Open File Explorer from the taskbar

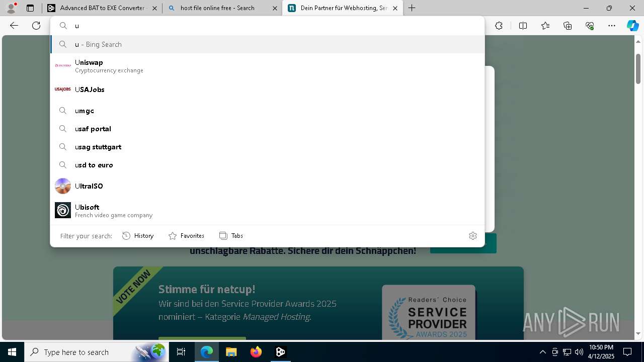[231, 352]
